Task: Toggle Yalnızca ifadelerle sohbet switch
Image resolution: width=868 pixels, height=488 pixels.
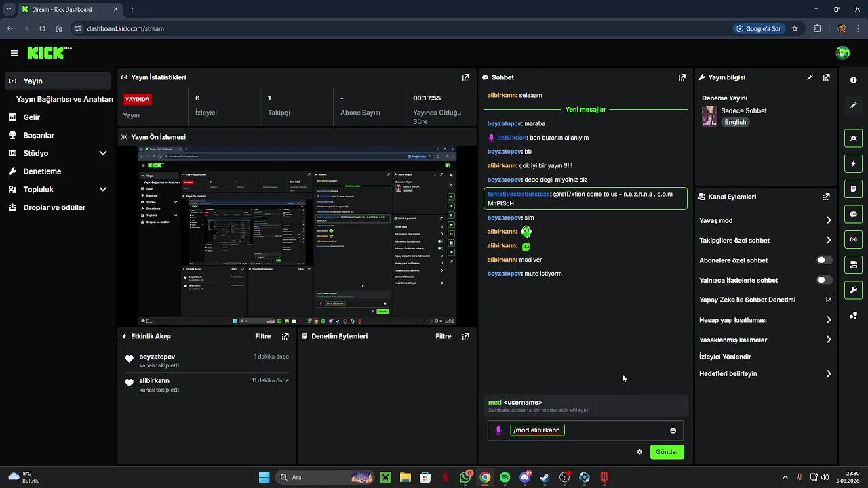Action: tap(825, 280)
